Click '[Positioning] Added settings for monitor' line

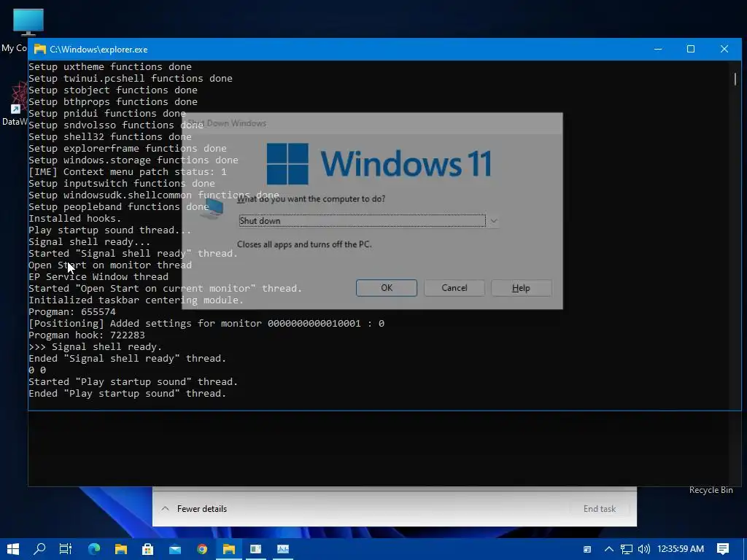pos(206,323)
